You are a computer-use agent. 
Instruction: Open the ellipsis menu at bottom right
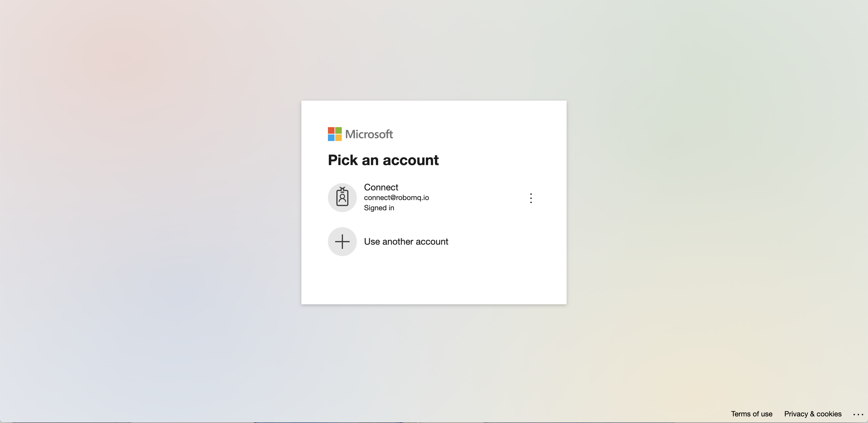coord(859,414)
